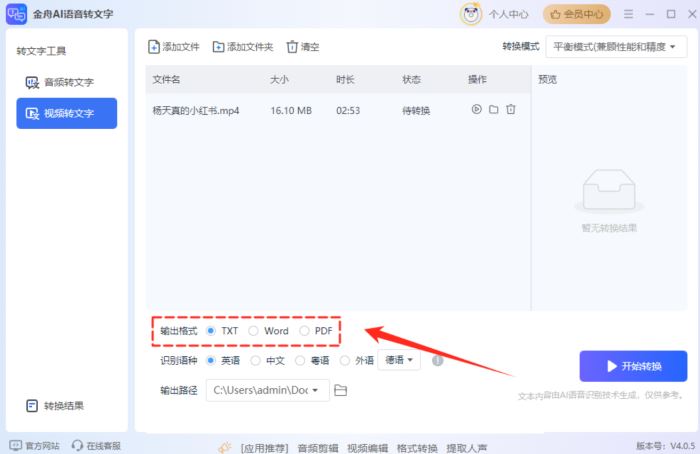
Task: Switch to 视频转文字 tool
Action: pyautogui.click(x=67, y=113)
